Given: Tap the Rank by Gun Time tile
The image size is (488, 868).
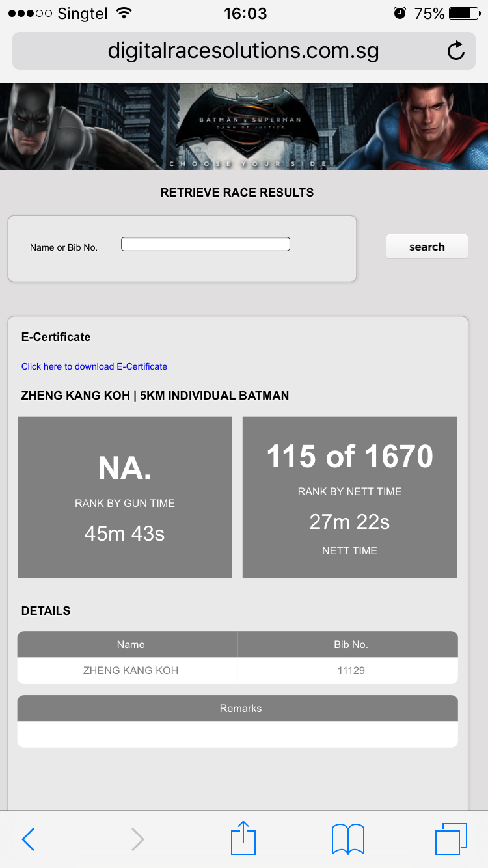Looking at the screenshot, I should pos(125,498).
